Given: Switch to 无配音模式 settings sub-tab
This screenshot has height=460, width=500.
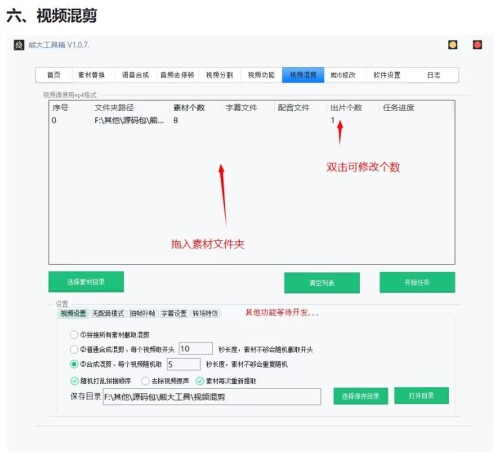Looking at the screenshot, I should pos(108,313).
